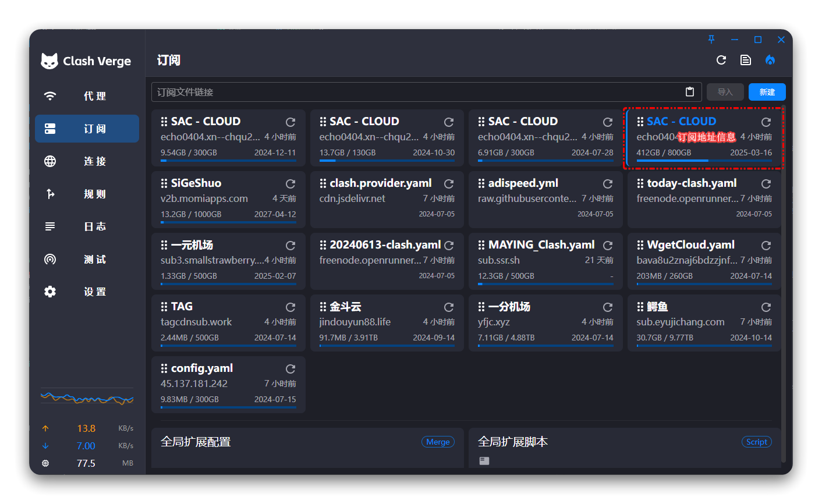Open the runtime config file icon
The image size is (822, 504).
click(745, 60)
